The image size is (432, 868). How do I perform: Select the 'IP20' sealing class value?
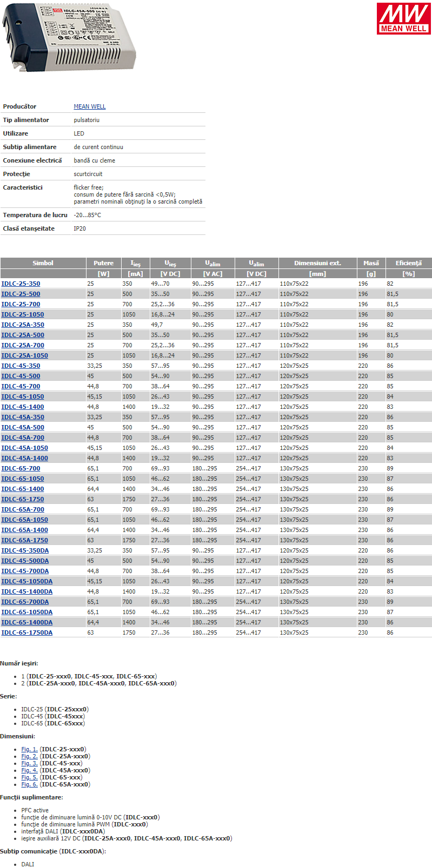[79, 228]
